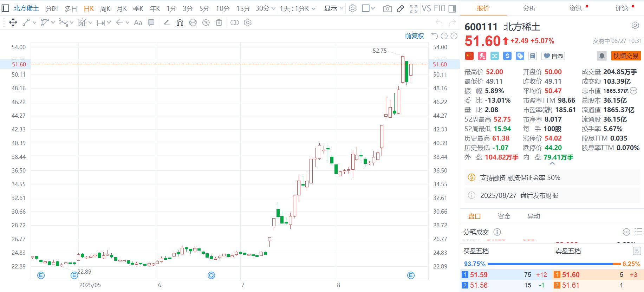The width and height of the screenshot is (644, 292).
Task: Click the blue dollar margin icon
Action: click(507, 56)
